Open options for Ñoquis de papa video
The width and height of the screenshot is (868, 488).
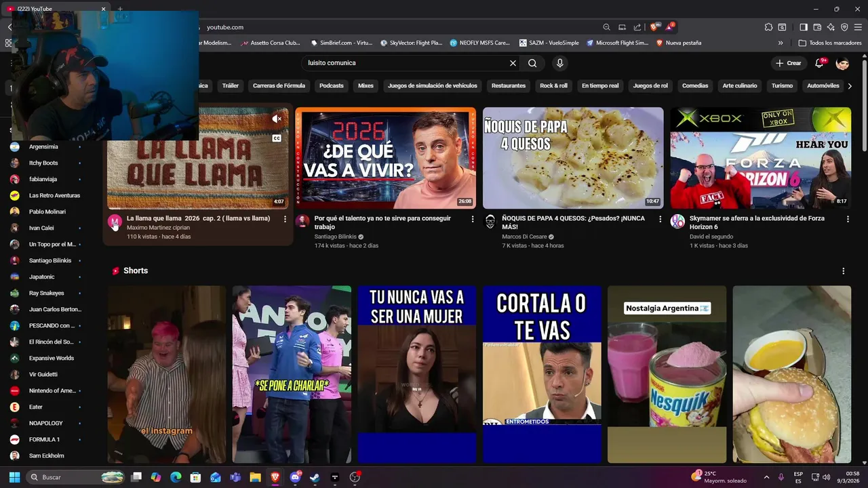click(660, 219)
